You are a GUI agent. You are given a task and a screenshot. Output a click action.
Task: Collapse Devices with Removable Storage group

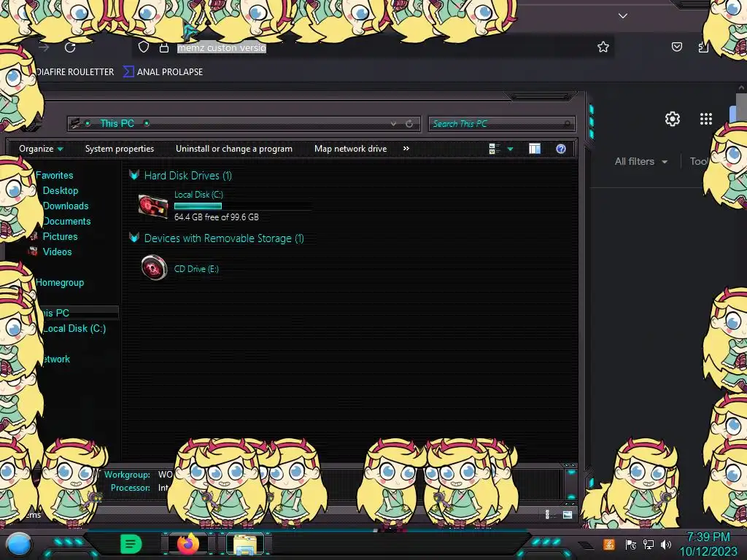134,238
